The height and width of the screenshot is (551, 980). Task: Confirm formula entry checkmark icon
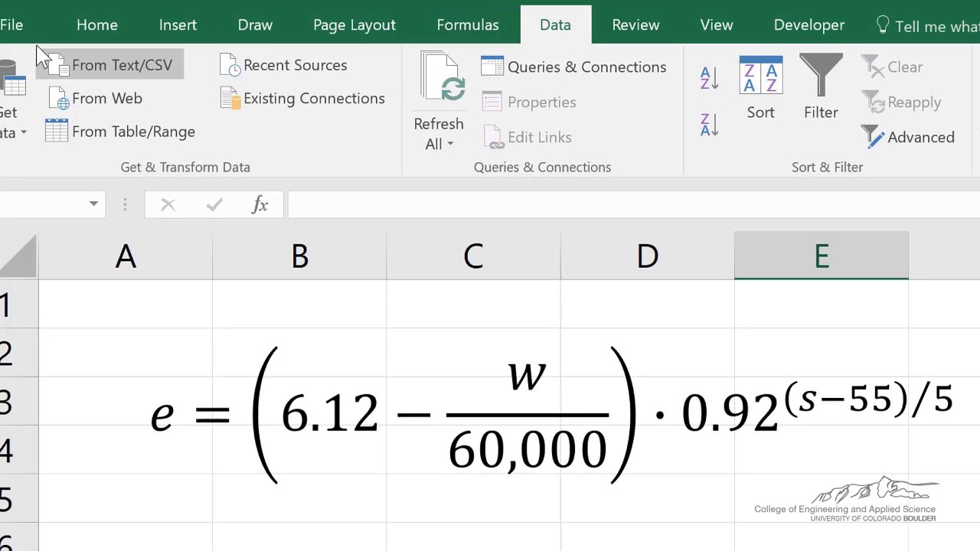(214, 205)
